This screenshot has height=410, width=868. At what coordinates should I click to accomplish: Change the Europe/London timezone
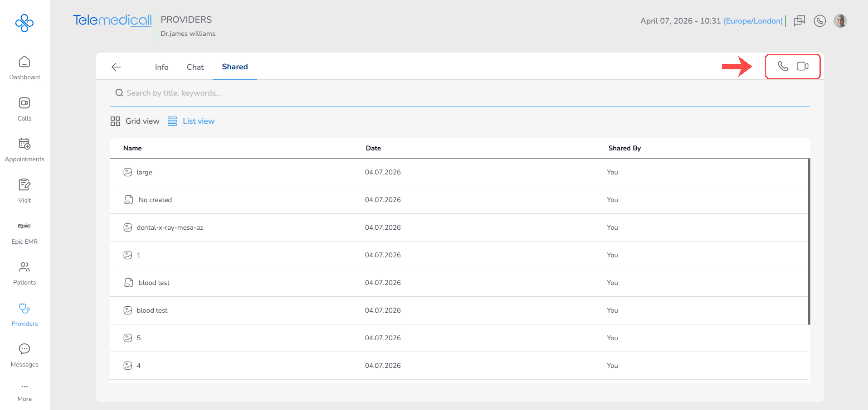click(x=753, y=21)
